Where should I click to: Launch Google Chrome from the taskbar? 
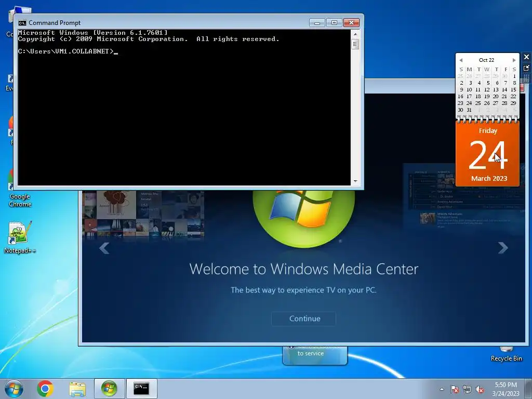coord(45,389)
